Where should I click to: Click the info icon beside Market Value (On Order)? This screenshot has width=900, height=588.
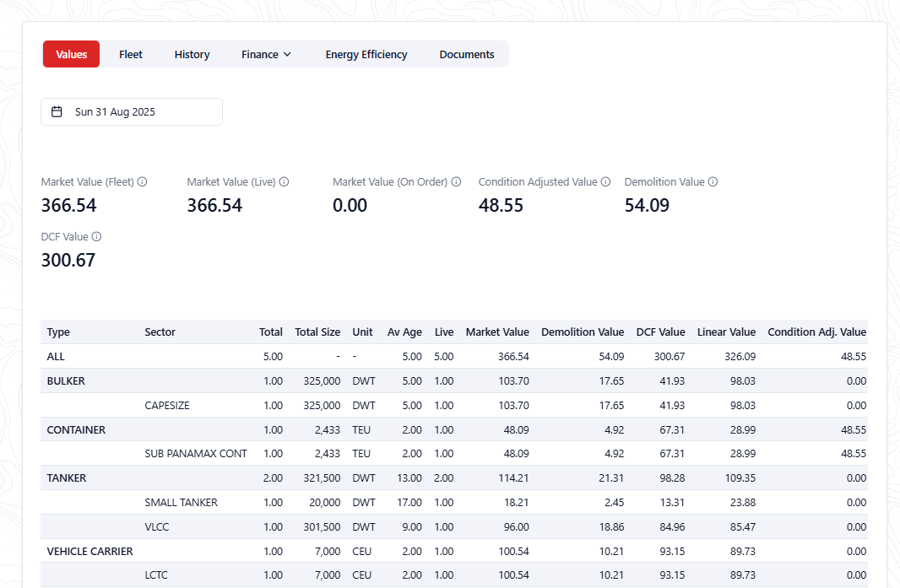pyautogui.click(x=456, y=182)
